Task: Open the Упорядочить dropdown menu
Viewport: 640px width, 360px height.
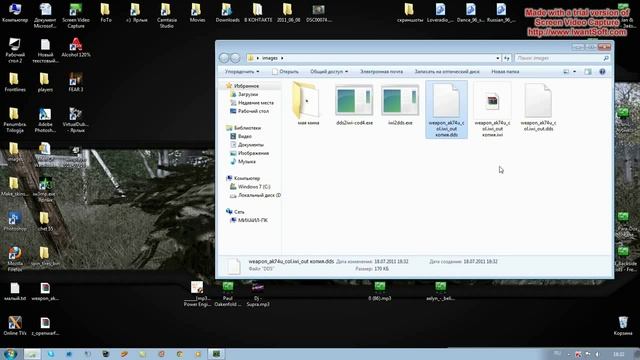Action: pyautogui.click(x=242, y=71)
